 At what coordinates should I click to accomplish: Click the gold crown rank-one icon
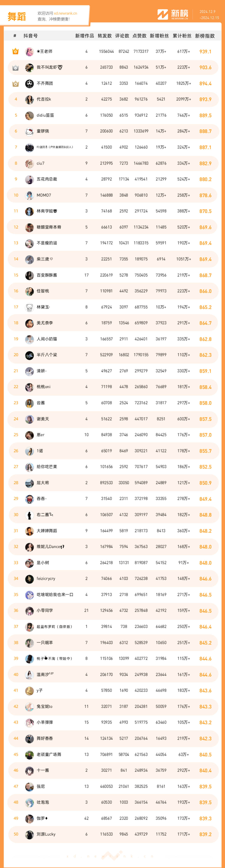click(15, 52)
